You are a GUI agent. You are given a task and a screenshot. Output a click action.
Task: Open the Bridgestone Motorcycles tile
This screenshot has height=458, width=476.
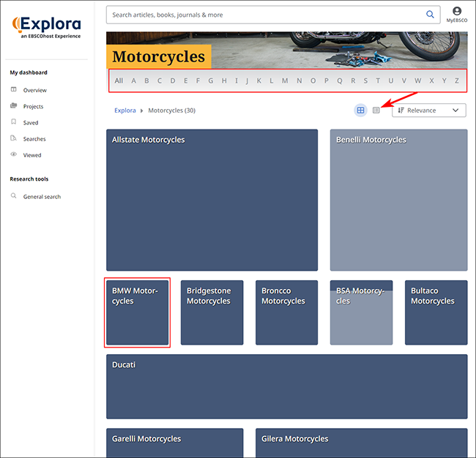[x=212, y=312]
